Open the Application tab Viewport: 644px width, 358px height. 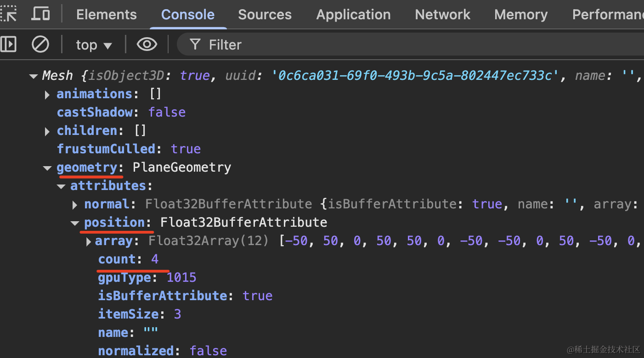click(353, 15)
